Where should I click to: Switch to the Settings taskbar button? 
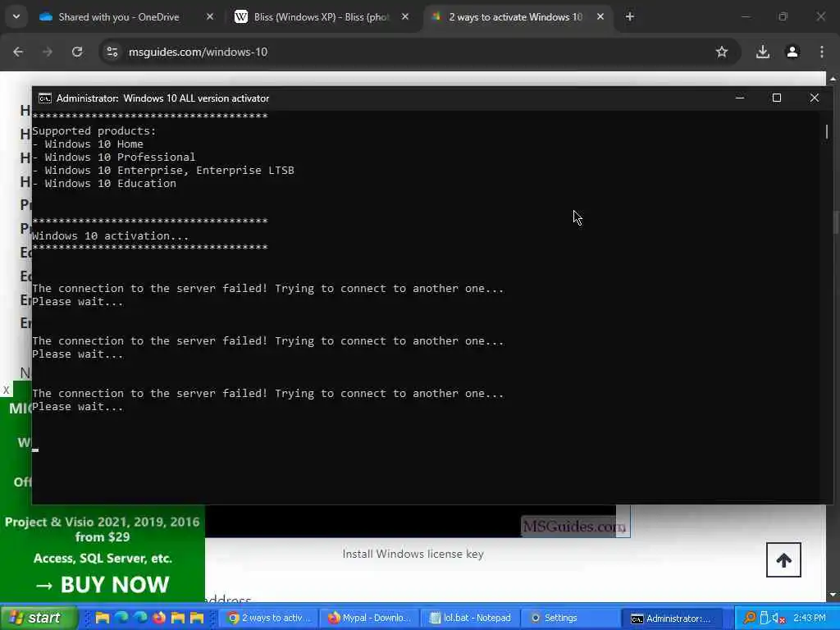(571, 618)
